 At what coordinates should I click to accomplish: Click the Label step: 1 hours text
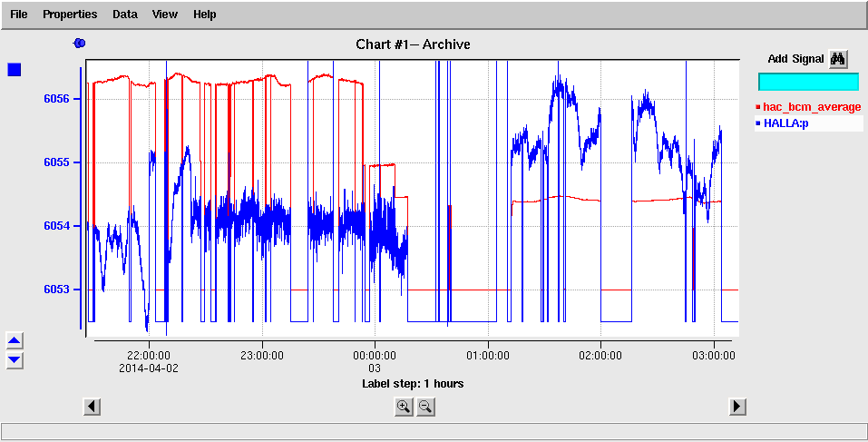413,383
